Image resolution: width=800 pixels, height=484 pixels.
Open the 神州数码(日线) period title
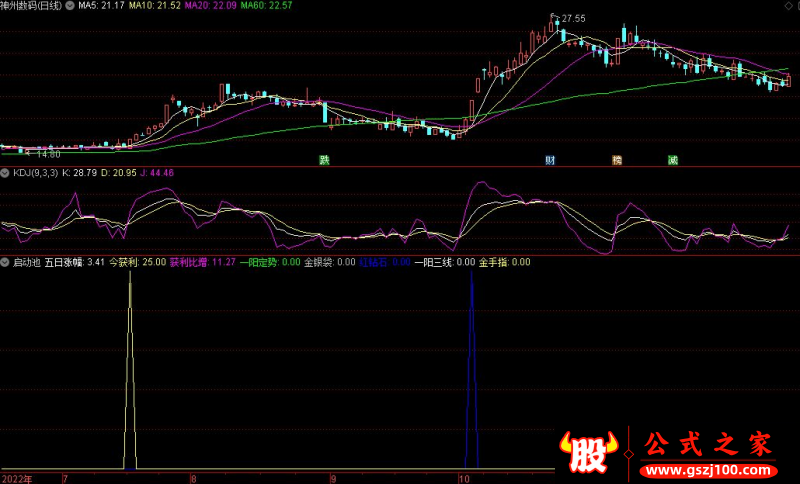pos(31,5)
